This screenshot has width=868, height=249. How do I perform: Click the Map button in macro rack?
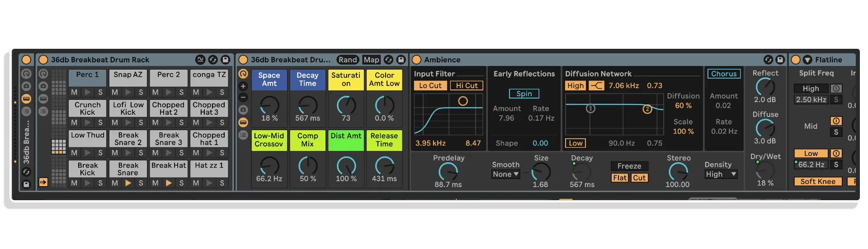pos(372,60)
